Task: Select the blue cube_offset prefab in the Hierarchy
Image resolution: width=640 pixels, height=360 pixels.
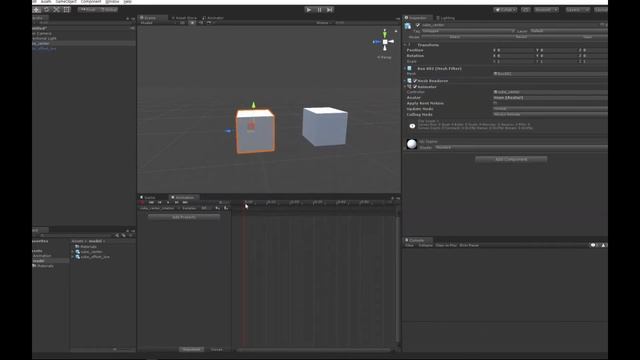Action: (44, 49)
